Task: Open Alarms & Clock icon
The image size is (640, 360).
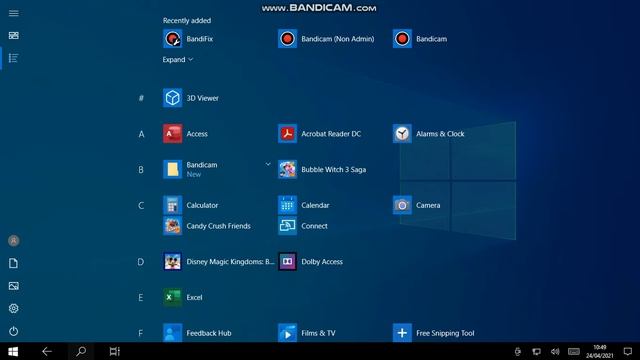Action: click(402, 133)
